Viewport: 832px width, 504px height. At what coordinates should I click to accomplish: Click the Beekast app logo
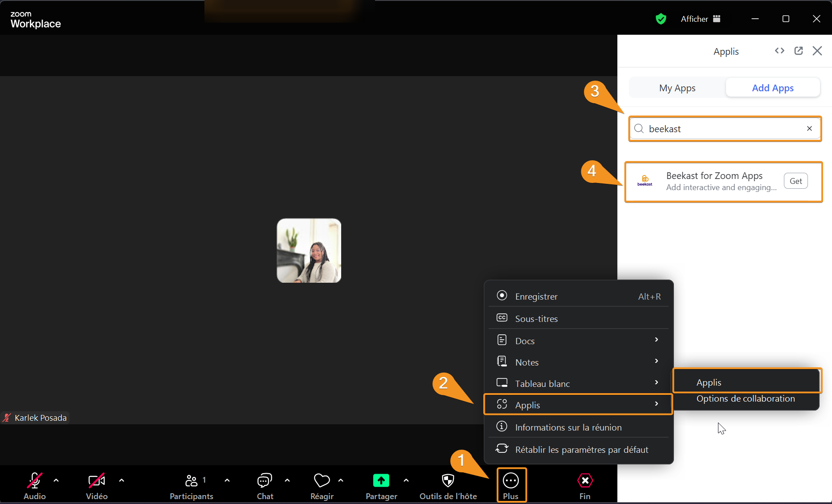645,181
